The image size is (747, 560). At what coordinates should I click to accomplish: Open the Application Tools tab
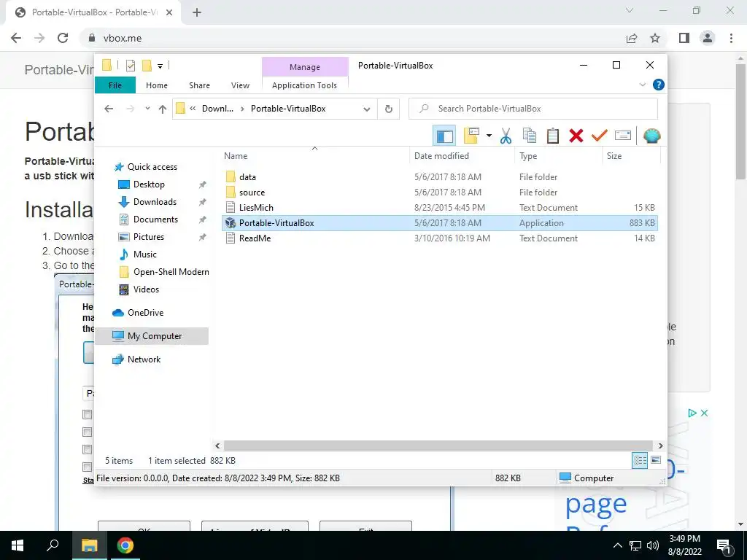point(304,85)
